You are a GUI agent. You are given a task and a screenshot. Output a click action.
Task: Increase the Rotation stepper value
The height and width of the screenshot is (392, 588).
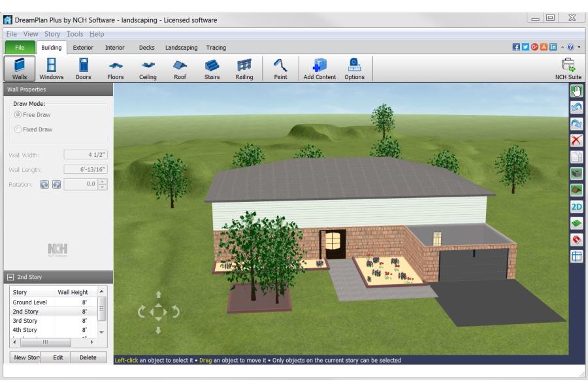pos(103,182)
